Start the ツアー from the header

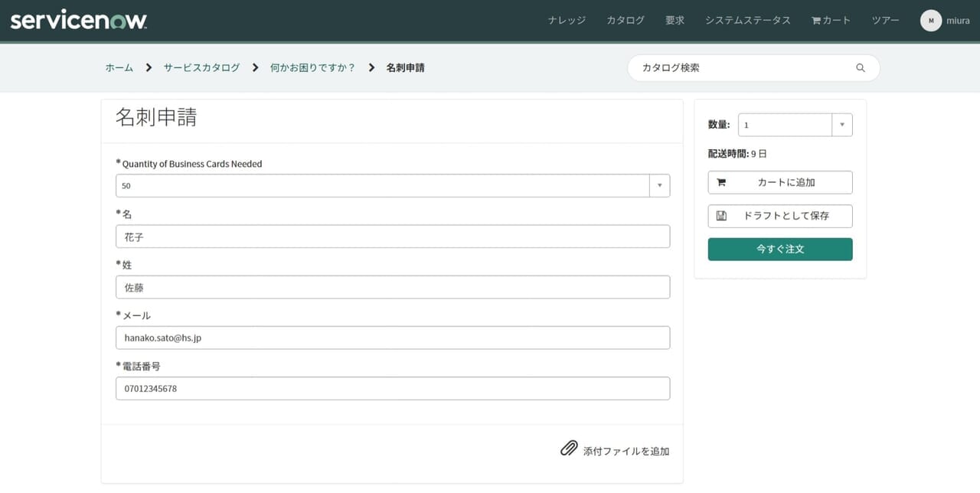tap(885, 21)
